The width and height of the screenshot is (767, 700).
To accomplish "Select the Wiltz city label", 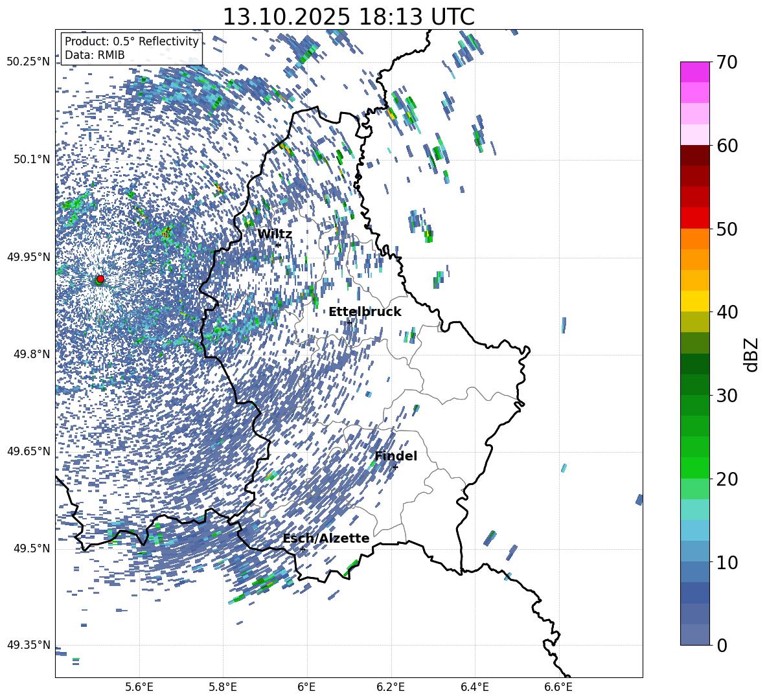I will point(275,234).
